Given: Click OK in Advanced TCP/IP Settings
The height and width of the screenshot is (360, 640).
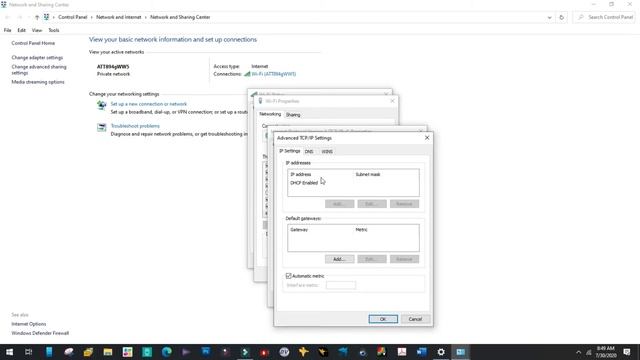Looking at the screenshot, I should tap(383, 319).
